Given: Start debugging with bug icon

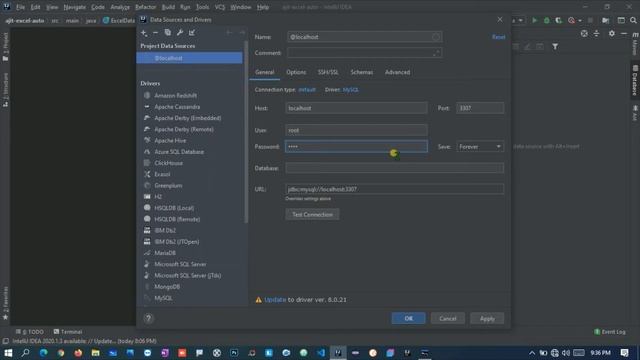Looking at the screenshot, I should click(x=547, y=20).
